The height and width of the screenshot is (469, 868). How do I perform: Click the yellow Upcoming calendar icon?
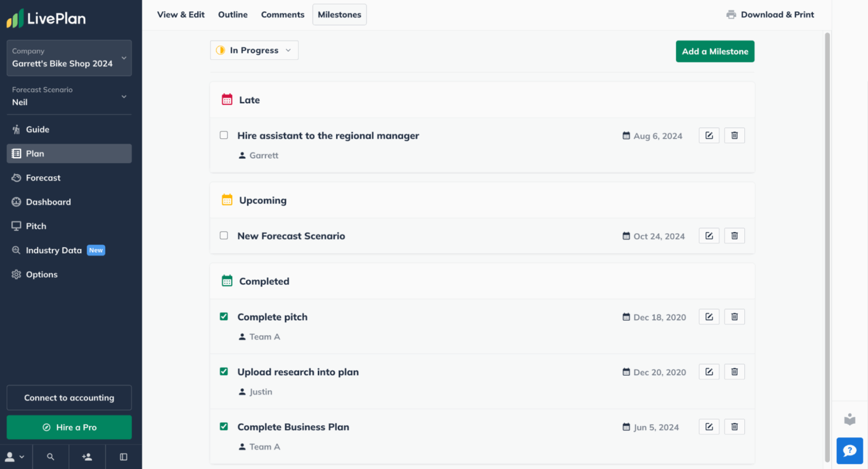227,200
